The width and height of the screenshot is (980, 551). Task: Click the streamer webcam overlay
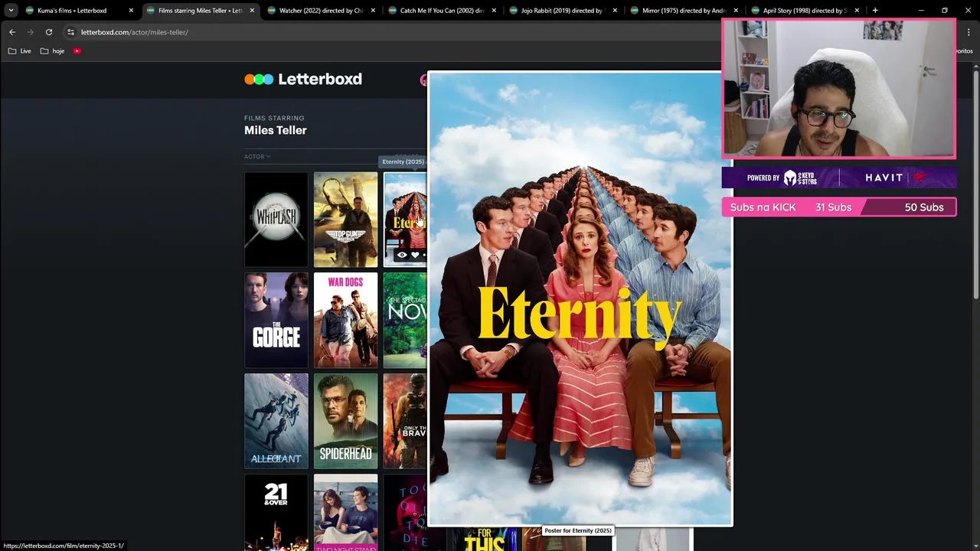click(839, 89)
